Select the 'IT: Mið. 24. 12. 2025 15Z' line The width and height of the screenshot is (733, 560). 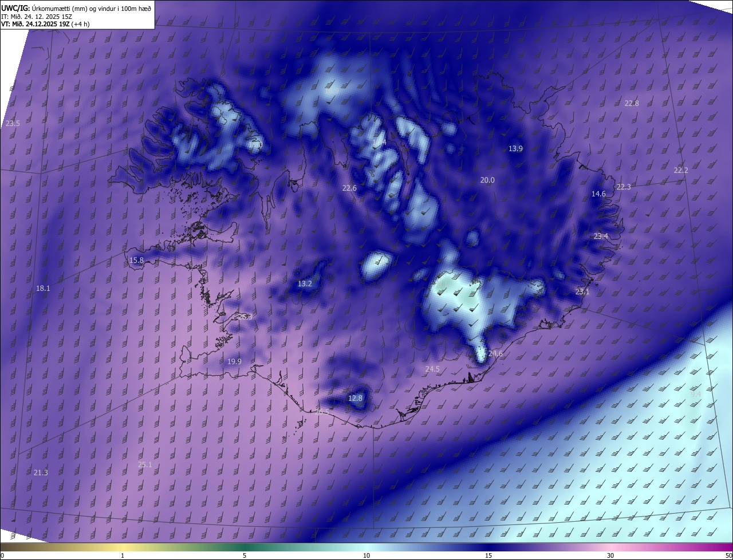[x=37, y=16]
